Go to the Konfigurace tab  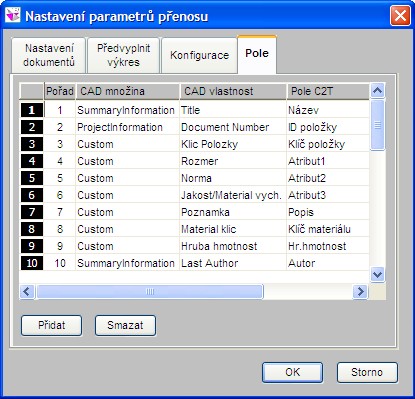pos(199,55)
